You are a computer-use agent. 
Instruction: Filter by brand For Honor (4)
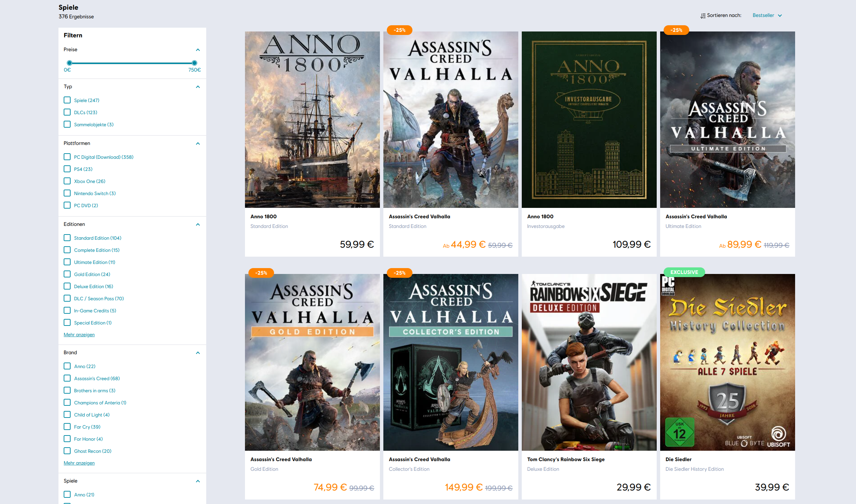coord(67,439)
